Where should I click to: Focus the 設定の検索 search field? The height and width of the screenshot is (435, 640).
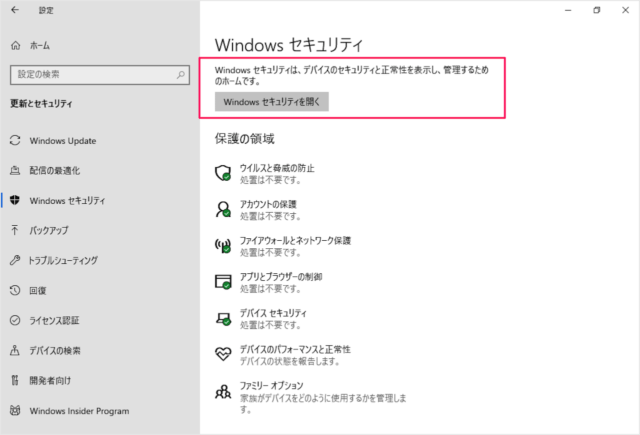tap(100, 75)
